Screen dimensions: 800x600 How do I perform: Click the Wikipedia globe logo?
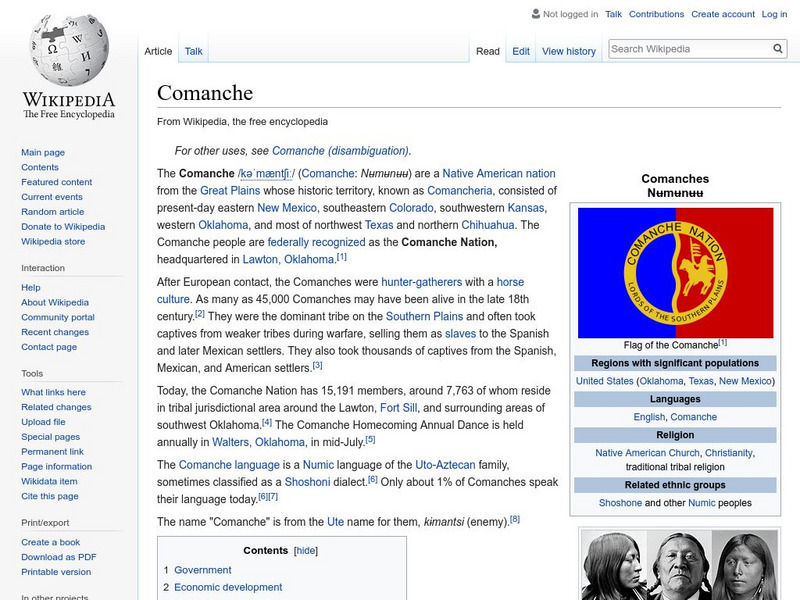(x=69, y=50)
